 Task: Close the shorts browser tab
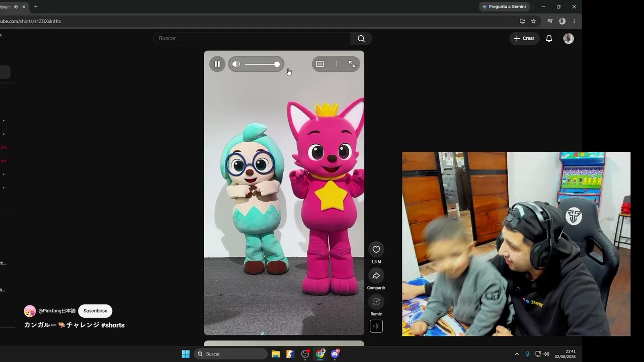pos(24,7)
